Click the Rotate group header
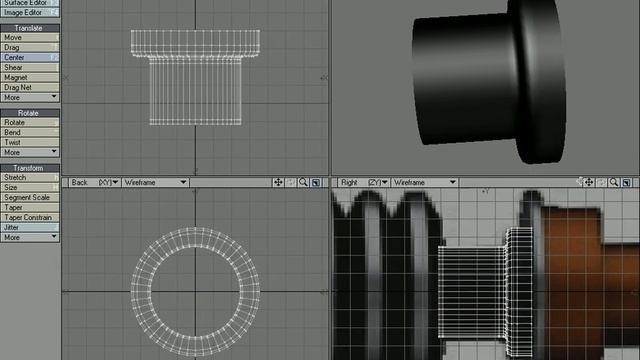 30,113
